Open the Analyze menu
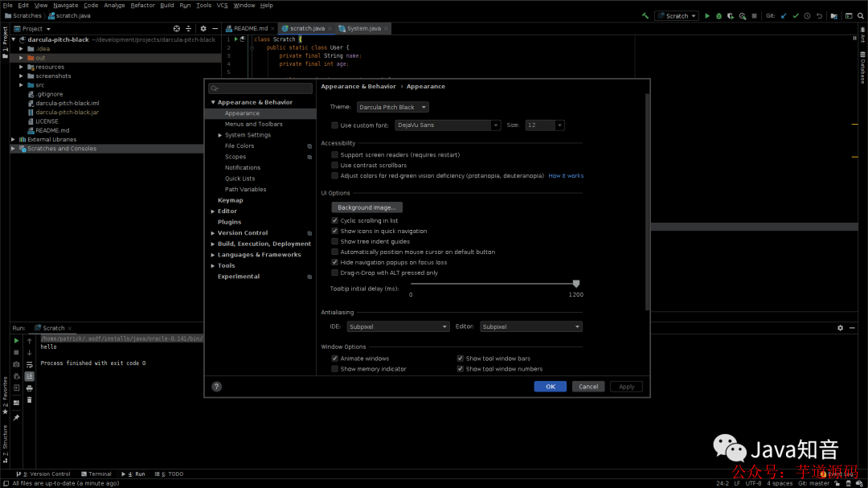Screen dimensions: 868x488 click(x=114, y=5)
